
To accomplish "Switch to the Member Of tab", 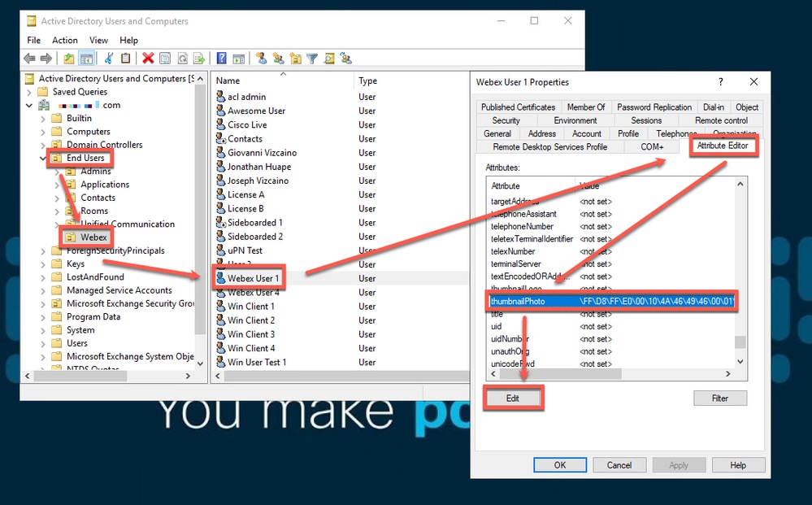I will click(x=586, y=107).
